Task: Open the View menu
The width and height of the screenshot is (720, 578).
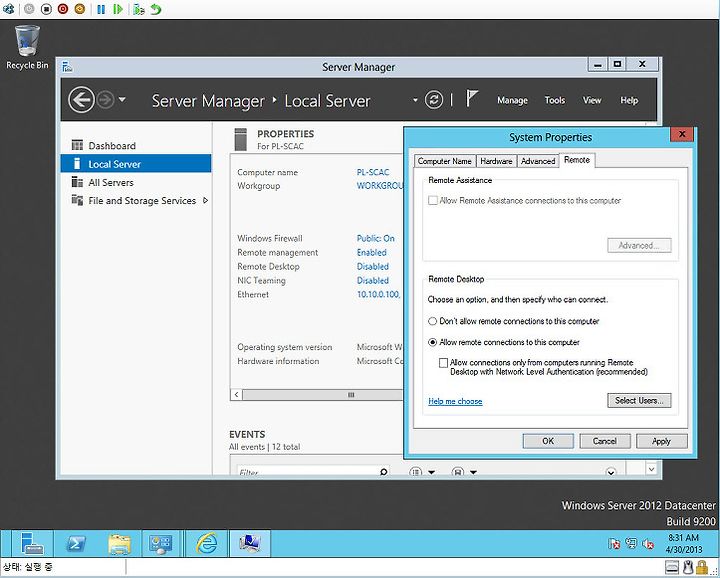Action: click(x=592, y=100)
